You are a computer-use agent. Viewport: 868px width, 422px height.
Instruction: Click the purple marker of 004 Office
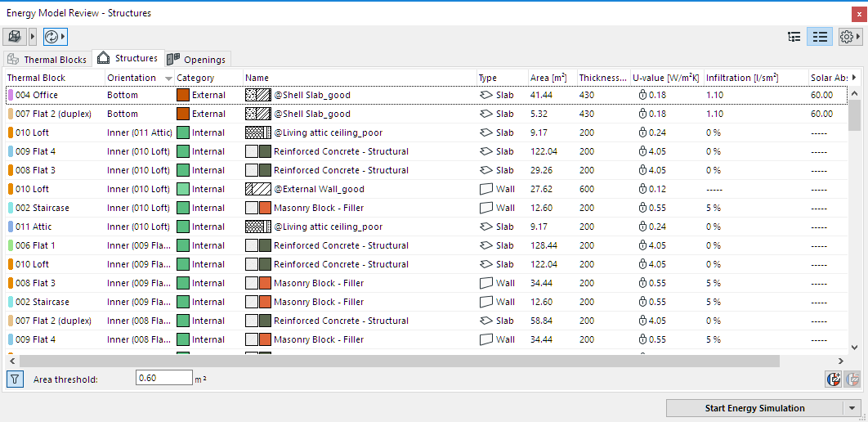pos(11,95)
